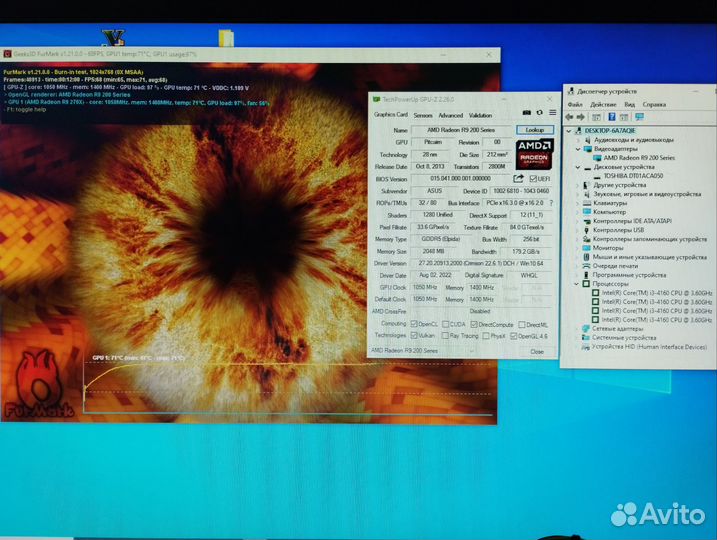Toggle the UEFI checkbox
This screenshot has height=540, width=717.
[533, 178]
